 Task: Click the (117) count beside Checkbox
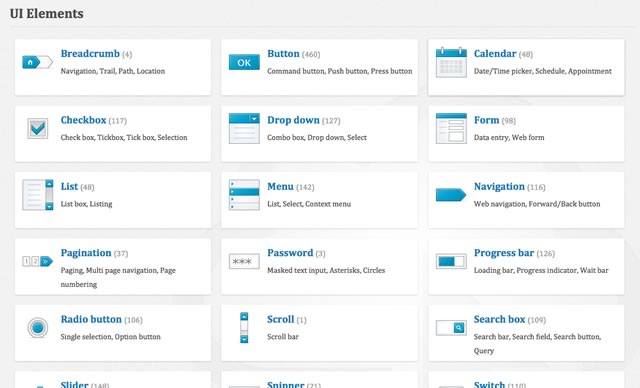(118, 121)
